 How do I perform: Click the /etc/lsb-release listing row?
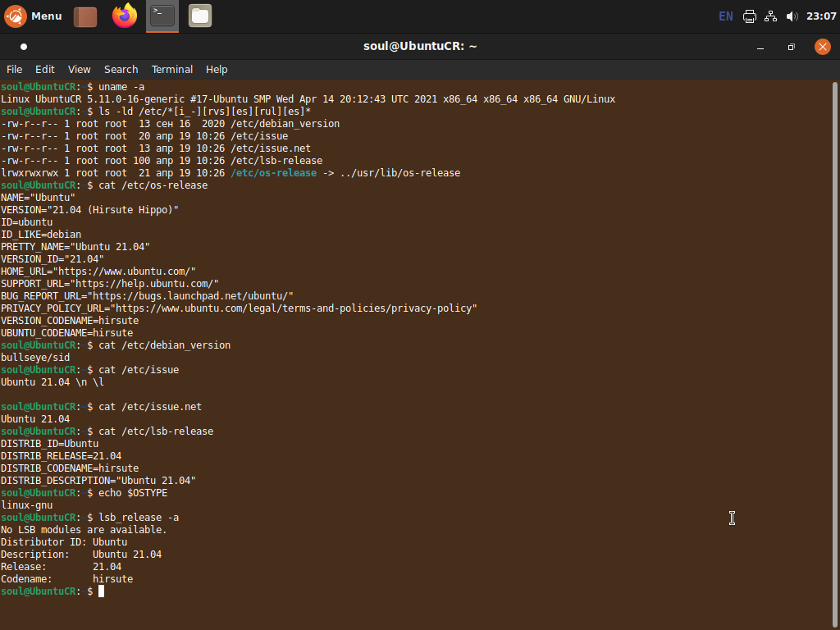tap(162, 161)
